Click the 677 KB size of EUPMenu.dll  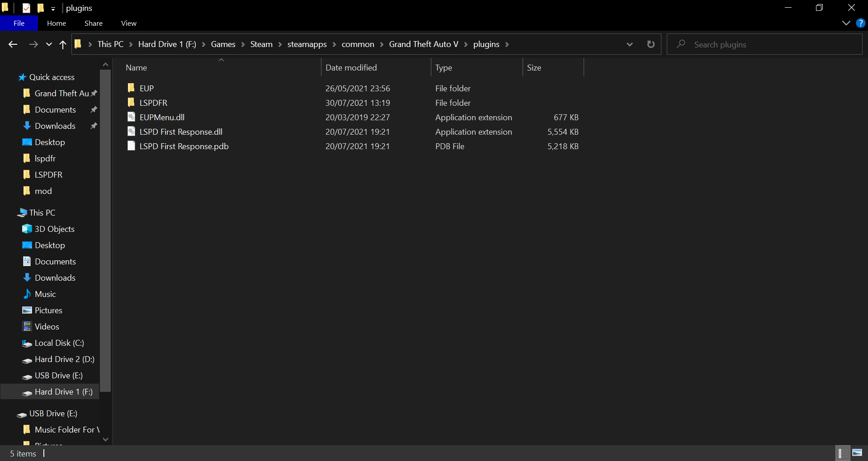[566, 118]
